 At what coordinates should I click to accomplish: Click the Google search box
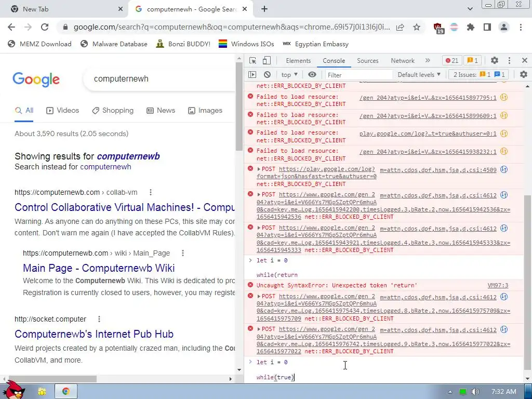tap(159, 79)
